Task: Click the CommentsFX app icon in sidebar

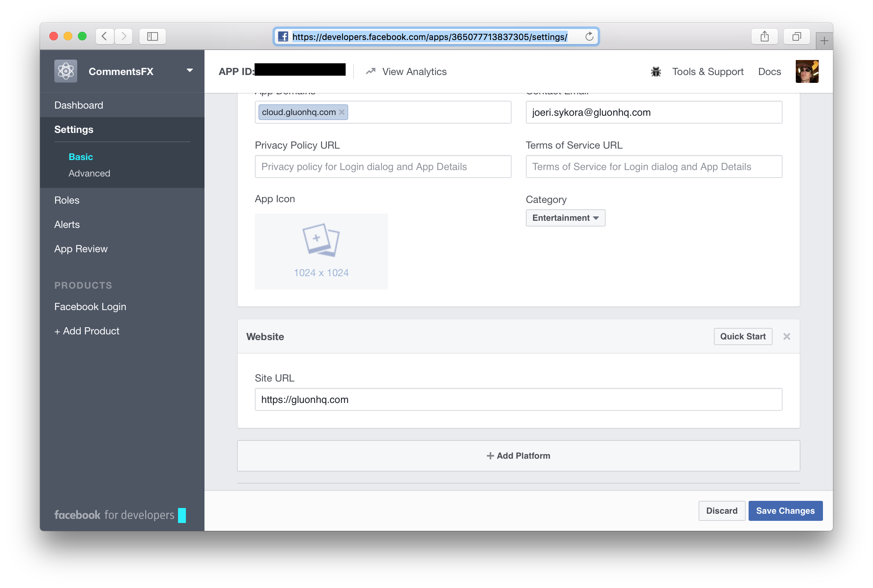Action: tap(65, 71)
